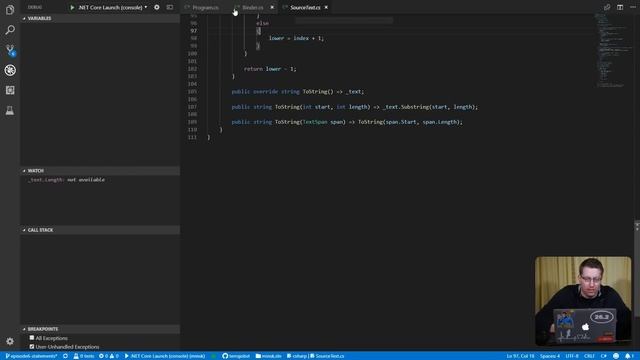This screenshot has width=640, height=360.
Task: Collapse the Call Stack section
Action: click(100, 230)
